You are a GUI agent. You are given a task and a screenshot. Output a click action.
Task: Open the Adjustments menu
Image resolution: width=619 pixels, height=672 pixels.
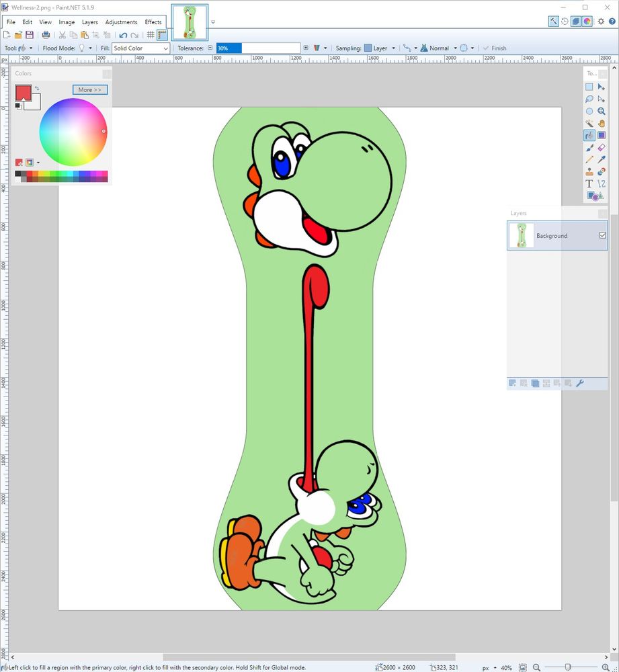tap(121, 22)
